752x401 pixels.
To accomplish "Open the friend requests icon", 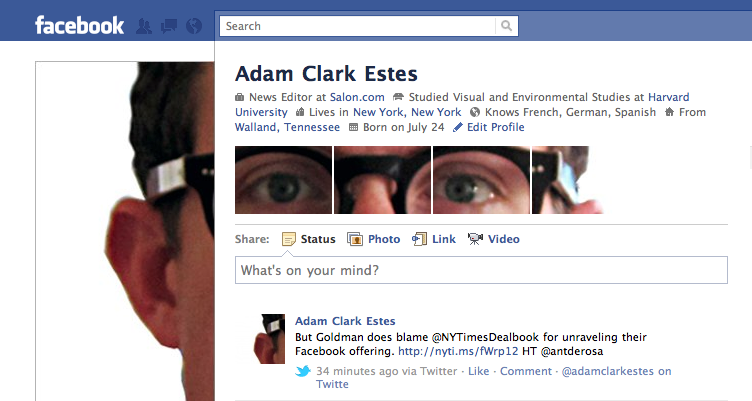I will point(144,26).
